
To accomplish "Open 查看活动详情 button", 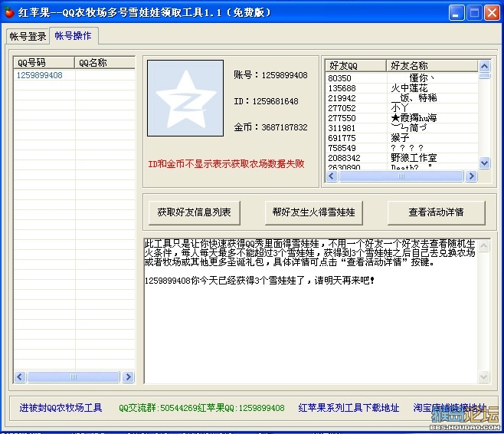I will pyautogui.click(x=436, y=212).
